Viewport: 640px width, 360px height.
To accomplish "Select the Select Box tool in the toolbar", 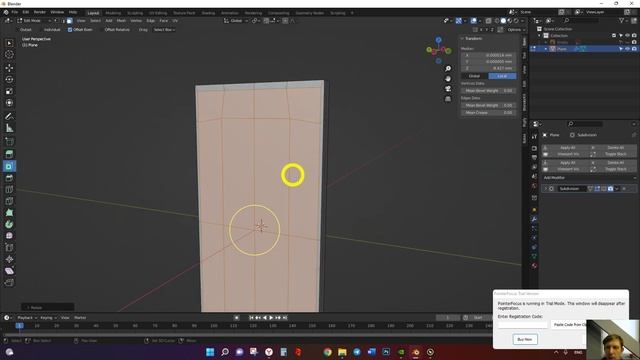I will 9,43.
